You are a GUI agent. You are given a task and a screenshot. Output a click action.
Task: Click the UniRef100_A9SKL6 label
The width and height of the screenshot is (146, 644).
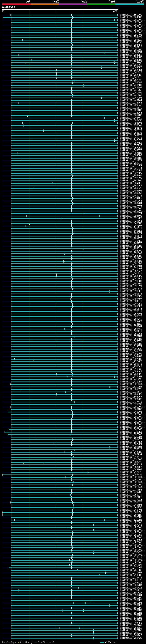[131, 291]
